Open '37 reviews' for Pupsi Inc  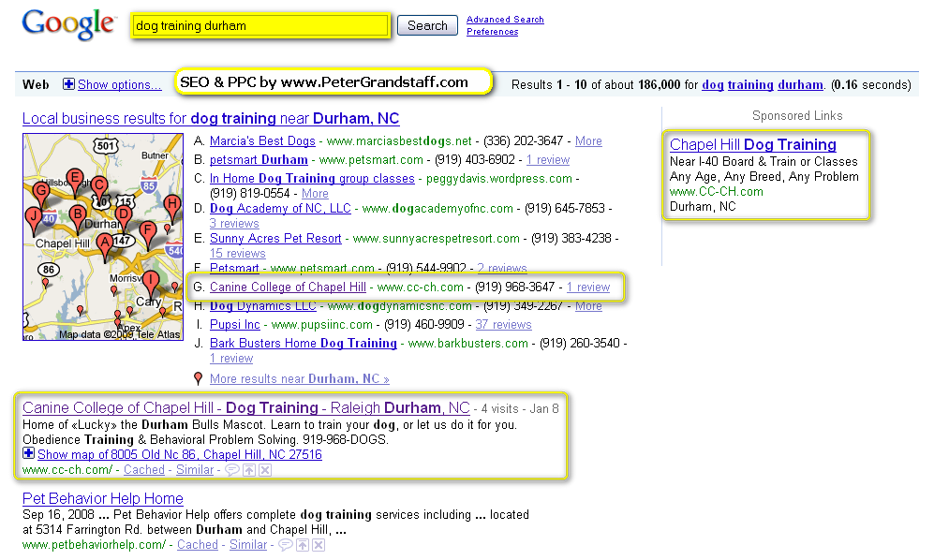[503, 325]
